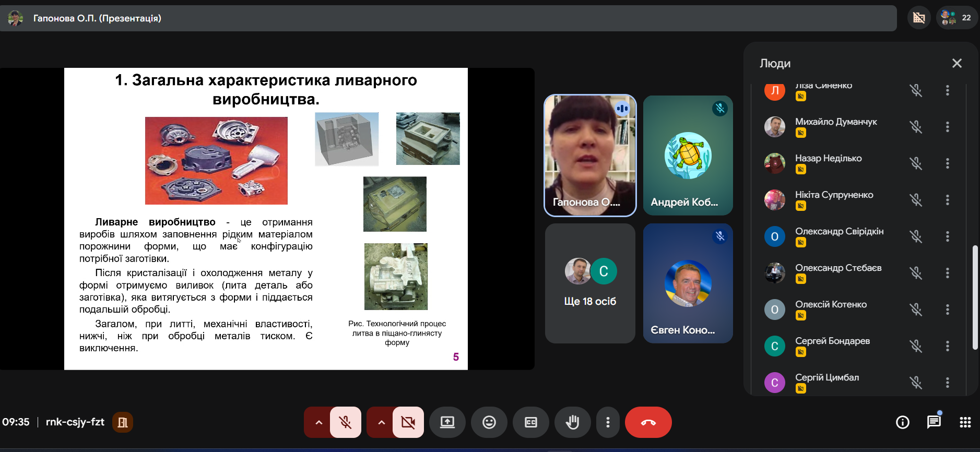Open participants count button showing 22
This screenshot has height=452, width=980.
coord(957,18)
